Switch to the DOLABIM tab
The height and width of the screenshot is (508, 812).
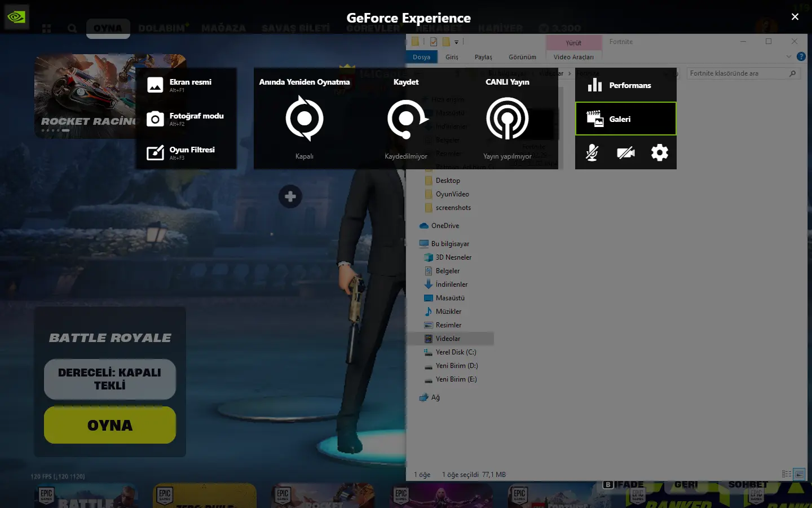162,28
